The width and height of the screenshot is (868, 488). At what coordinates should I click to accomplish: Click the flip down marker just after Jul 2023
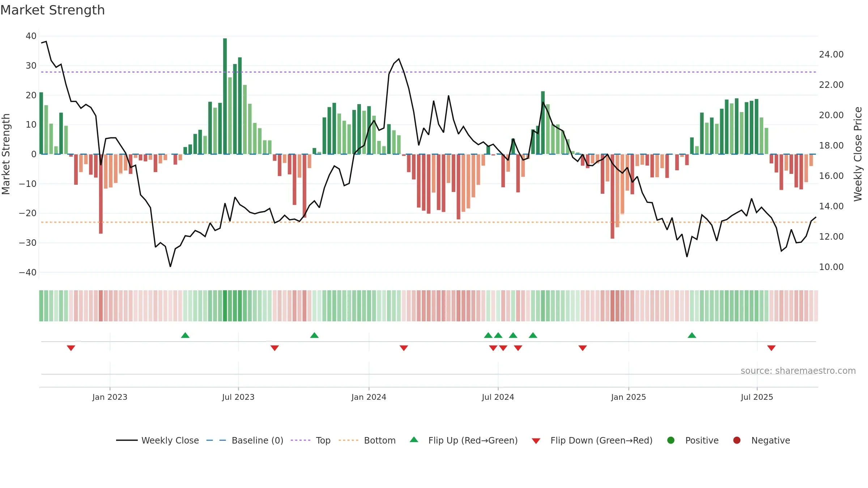275,348
